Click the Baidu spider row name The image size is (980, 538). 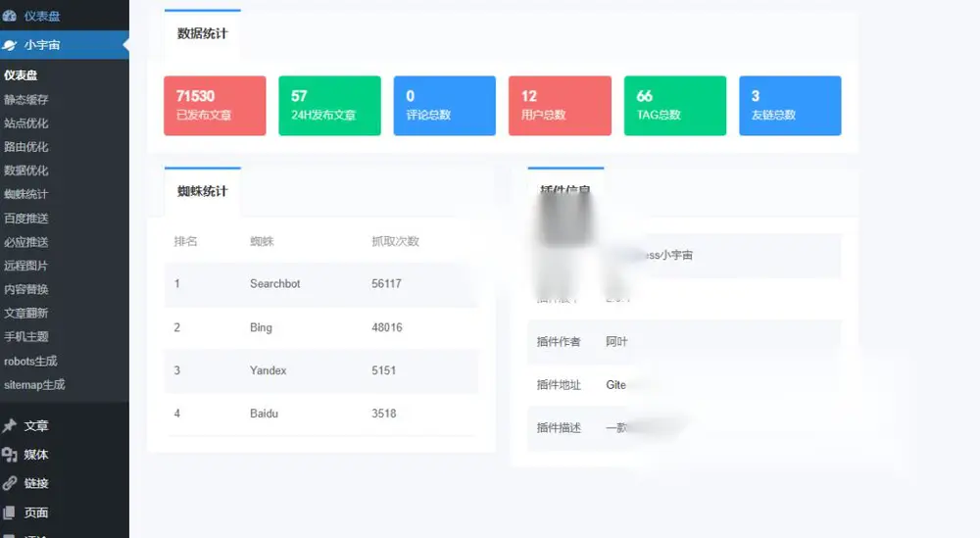click(x=264, y=414)
